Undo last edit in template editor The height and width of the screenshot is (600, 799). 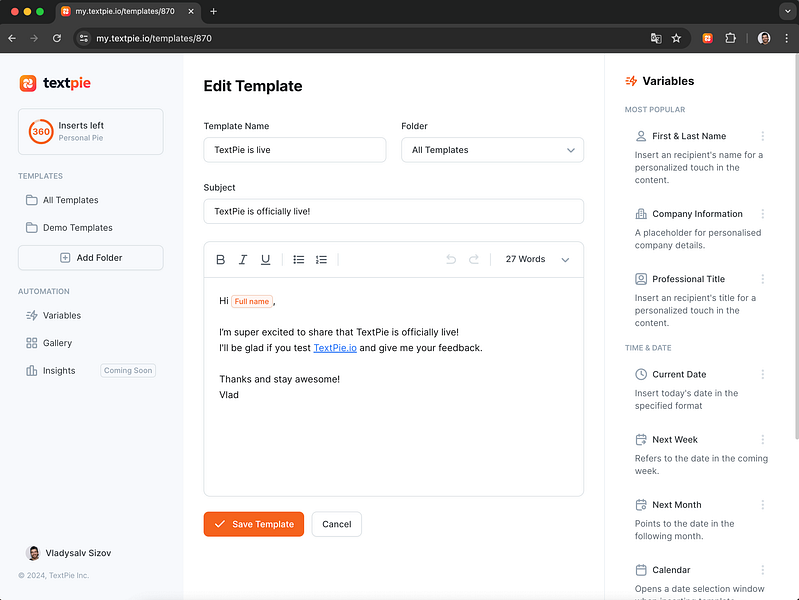tap(451, 259)
